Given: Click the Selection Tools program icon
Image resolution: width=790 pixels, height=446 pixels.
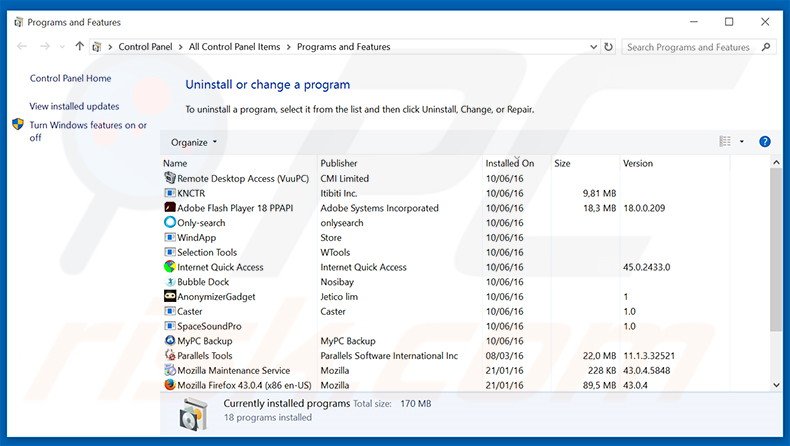Looking at the screenshot, I should coord(170,252).
